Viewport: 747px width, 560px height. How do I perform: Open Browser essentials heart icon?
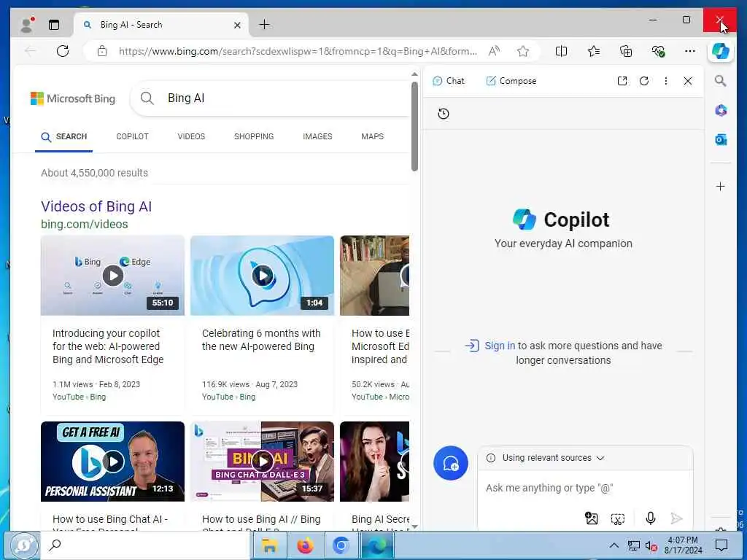pyautogui.click(x=659, y=51)
